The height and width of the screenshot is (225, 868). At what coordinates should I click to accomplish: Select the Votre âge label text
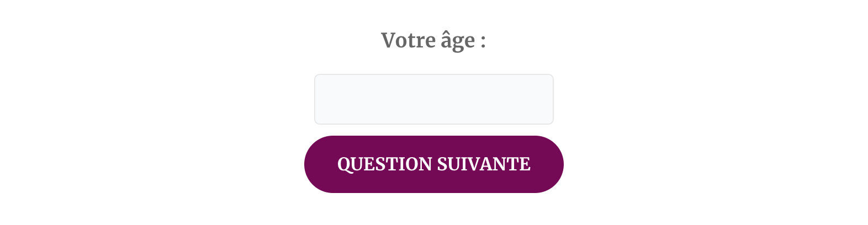pyautogui.click(x=433, y=41)
